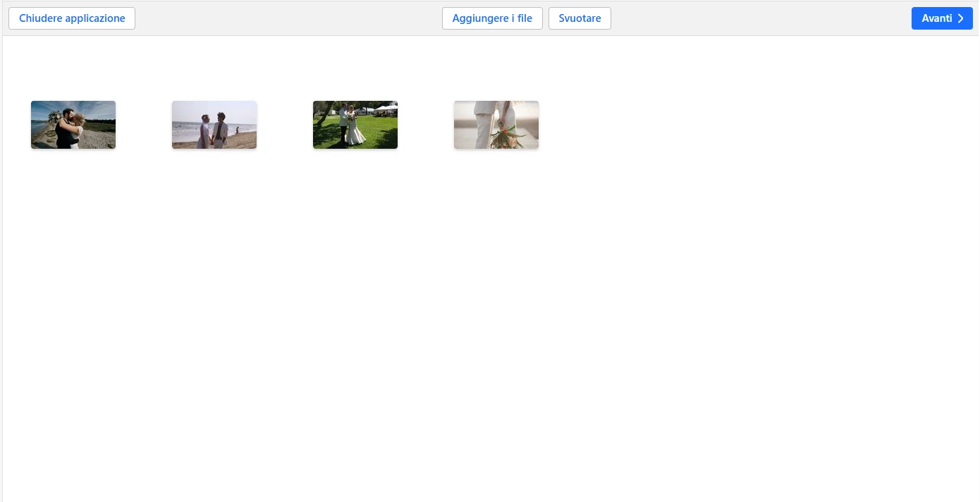Click the last photo in the row
This screenshot has width=980, height=502.
tap(496, 125)
